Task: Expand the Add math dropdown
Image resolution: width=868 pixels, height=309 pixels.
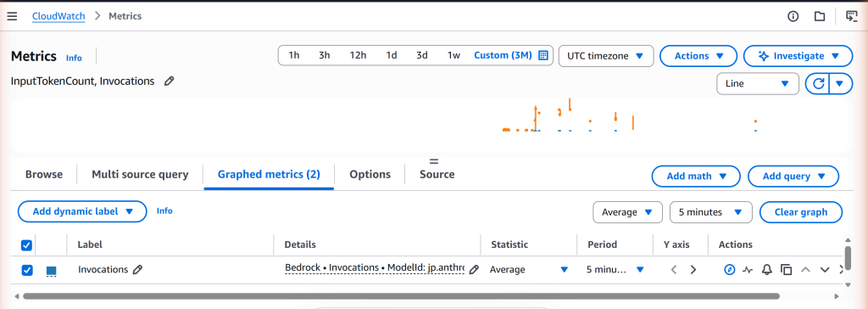Action: (x=696, y=177)
